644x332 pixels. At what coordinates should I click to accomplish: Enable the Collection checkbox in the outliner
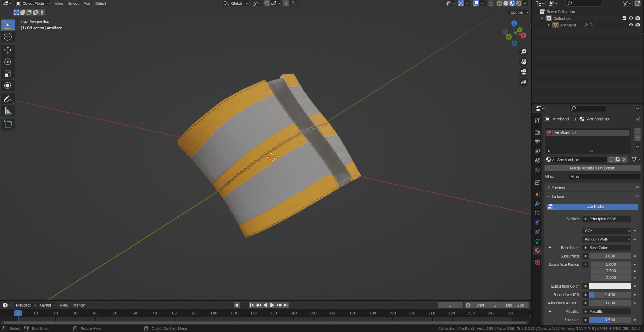click(x=624, y=18)
